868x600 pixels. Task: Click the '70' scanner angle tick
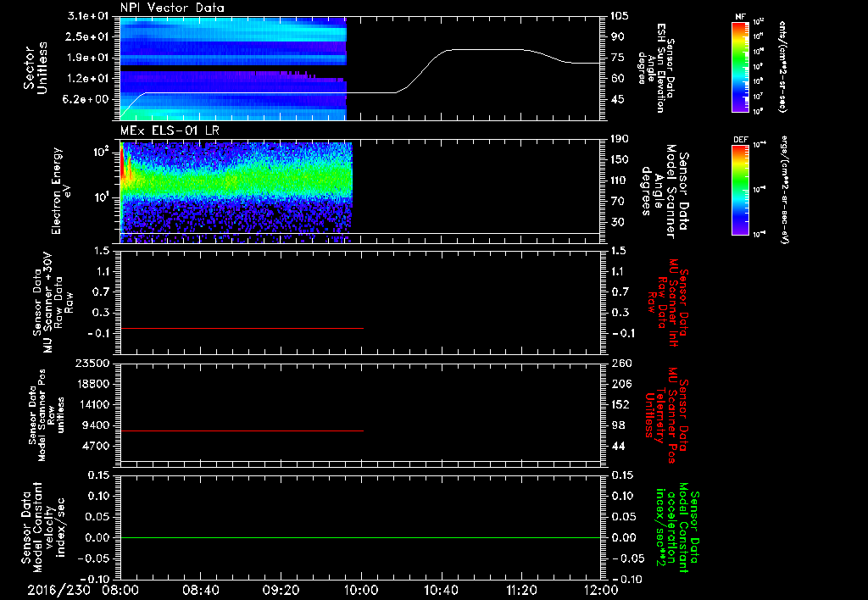click(x=617, y=202)
